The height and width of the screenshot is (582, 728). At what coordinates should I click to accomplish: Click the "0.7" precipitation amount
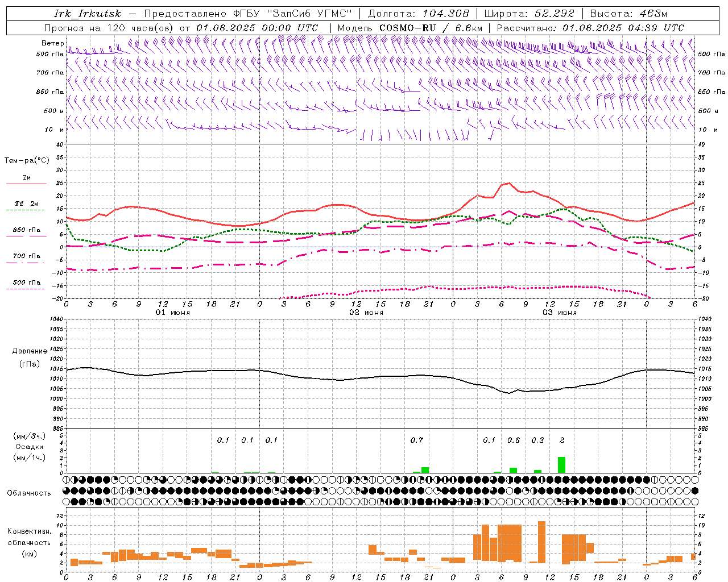click(x=417, y=440)
